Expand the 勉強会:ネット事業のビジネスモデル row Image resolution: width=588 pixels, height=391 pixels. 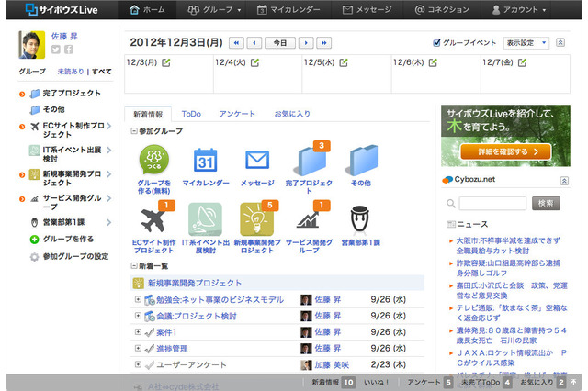[137, 300]
